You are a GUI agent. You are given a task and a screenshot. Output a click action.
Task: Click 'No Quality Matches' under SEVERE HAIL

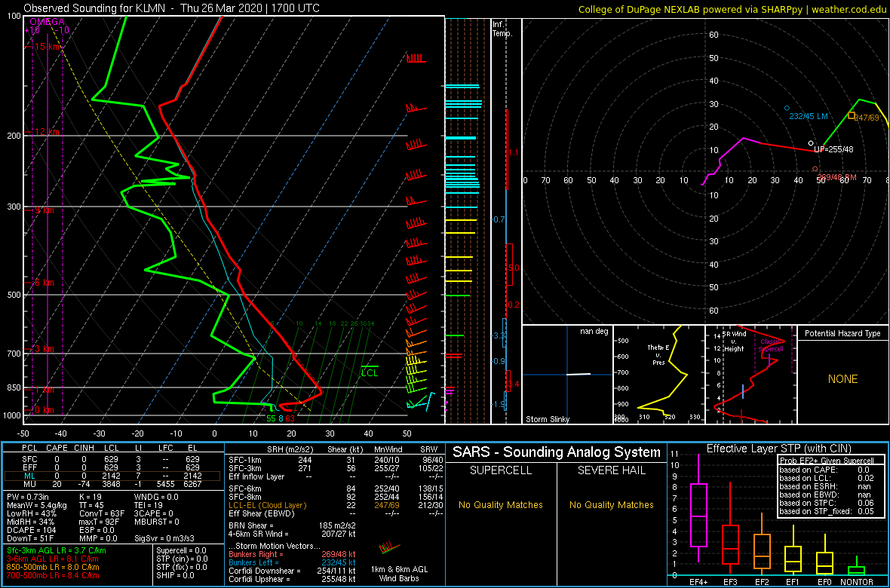(611, 504)
